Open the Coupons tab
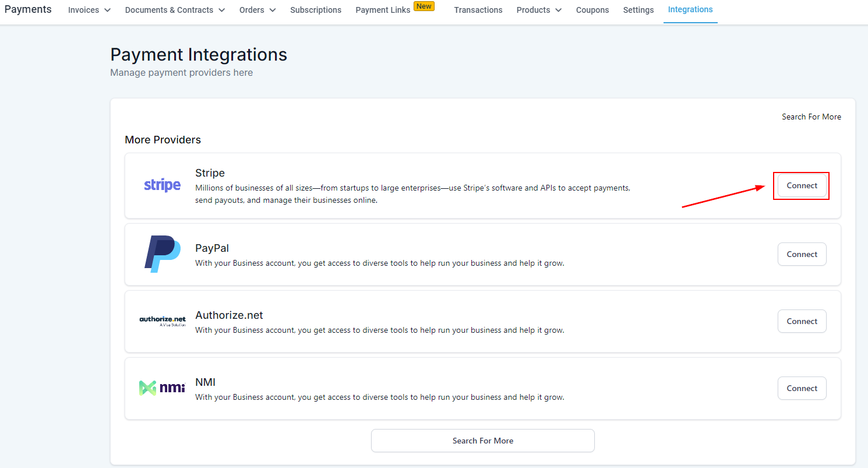Image resolution: width=868 pixels, height=468 pixels. click(592, 10)
